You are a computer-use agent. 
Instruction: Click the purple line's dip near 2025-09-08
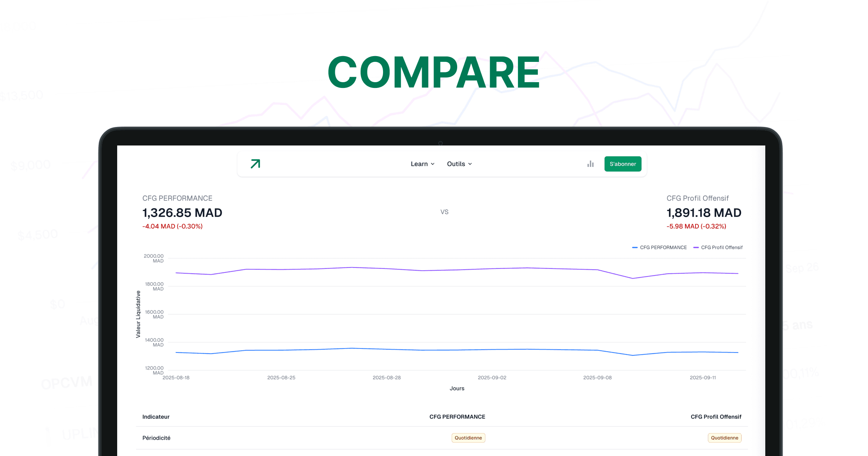[x=633, y=278]
